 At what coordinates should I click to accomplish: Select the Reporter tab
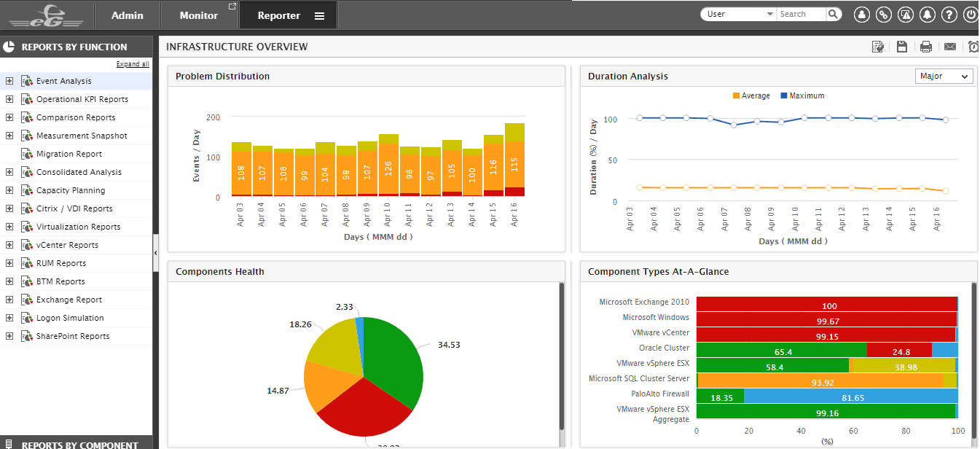288,15
